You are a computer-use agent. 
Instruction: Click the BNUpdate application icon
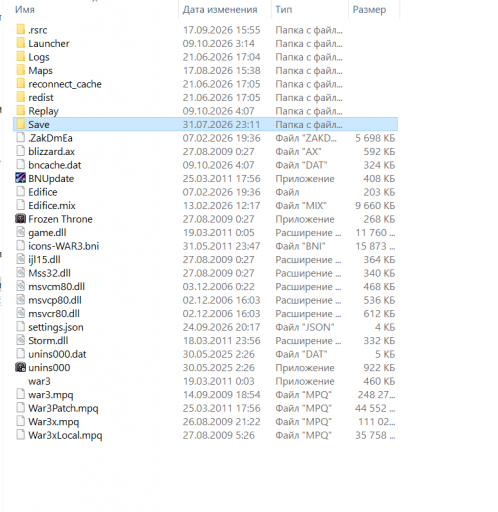21,178
